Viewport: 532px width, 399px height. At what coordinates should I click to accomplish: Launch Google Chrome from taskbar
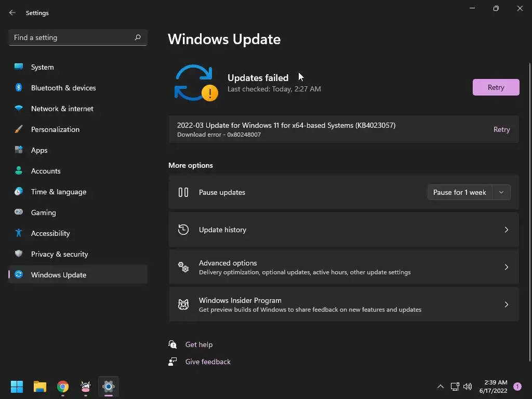[x=63, y=387]
